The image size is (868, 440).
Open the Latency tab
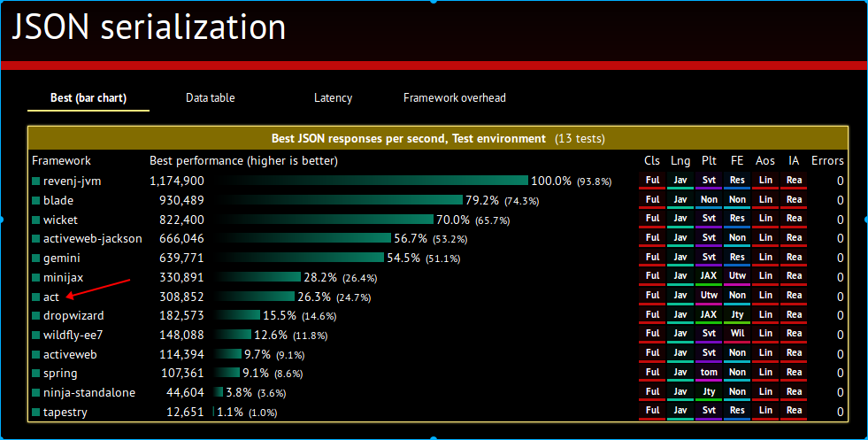pyautogui.click(x=333, y=98)
